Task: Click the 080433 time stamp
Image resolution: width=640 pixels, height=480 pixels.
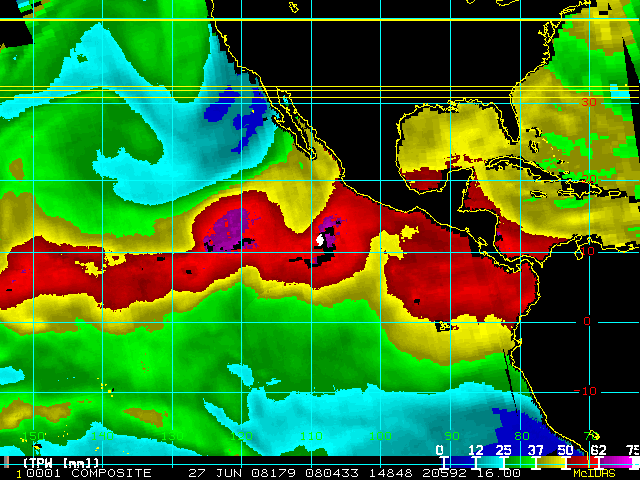Action: click(x=332, y=473)
